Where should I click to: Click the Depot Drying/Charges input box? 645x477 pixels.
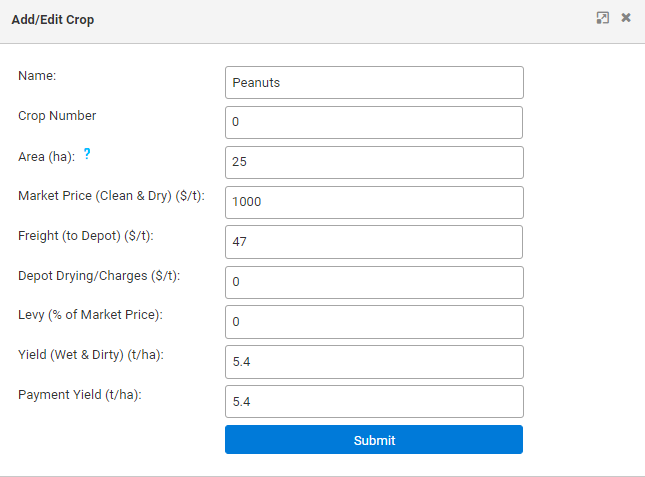[374, 282]
